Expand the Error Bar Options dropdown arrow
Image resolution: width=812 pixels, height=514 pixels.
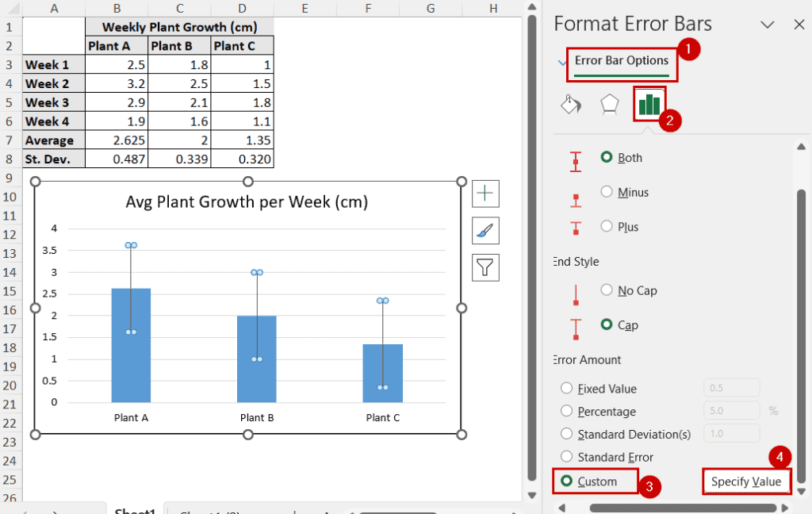(x=561, y=62)
